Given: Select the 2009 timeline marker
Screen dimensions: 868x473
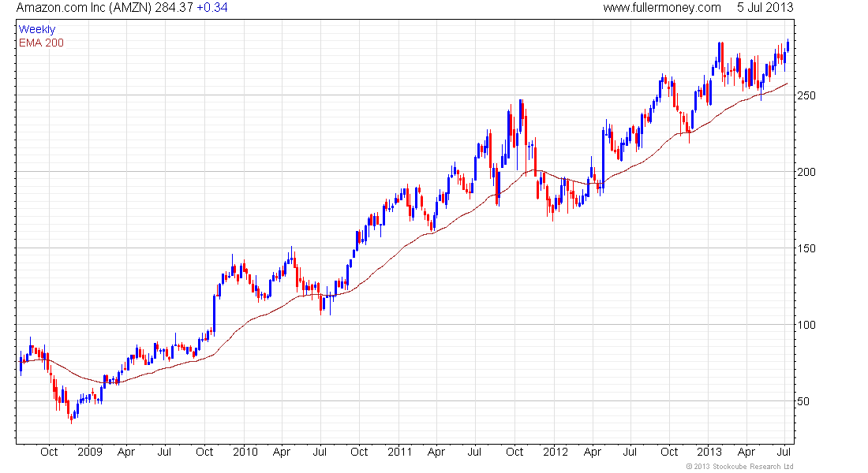Looking at the screenshot, I should pyautogui.click(x=90, y=452).
